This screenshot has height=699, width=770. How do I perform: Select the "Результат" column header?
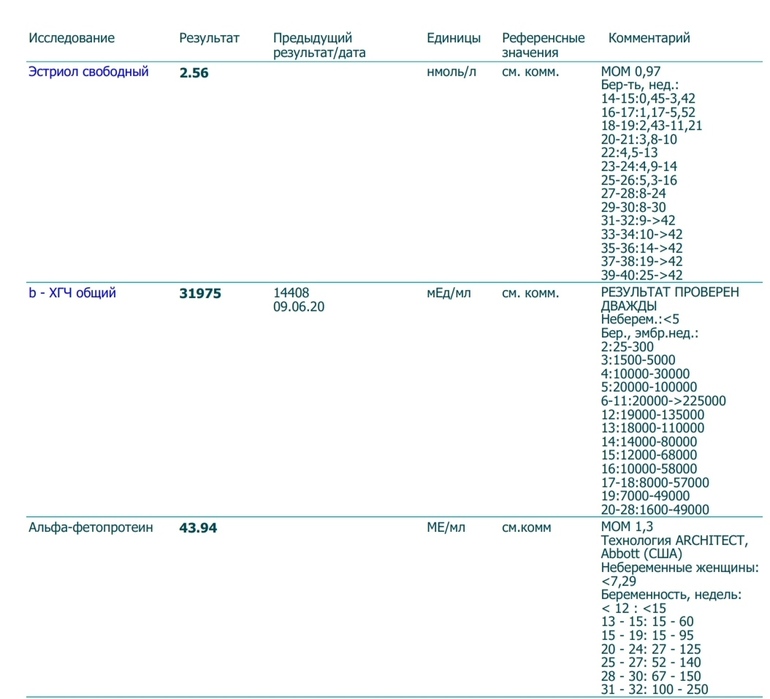(x=209, y=38)
